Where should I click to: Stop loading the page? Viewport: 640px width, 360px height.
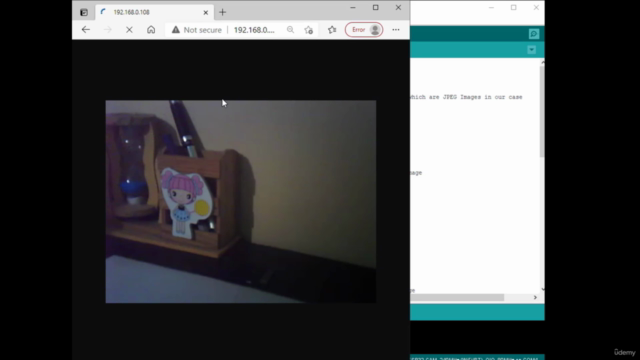pos(129,30)
